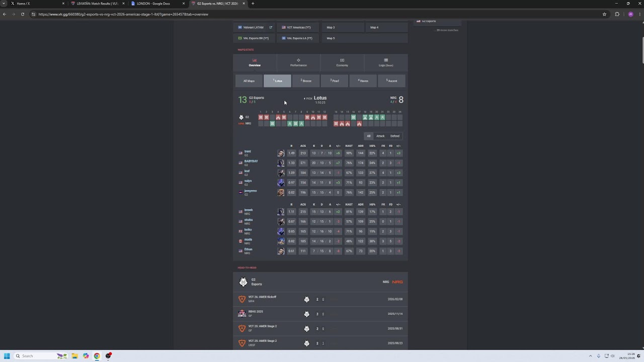Image resolution: width=644 pixels, height=362 pixels.
Task: Click Ethan's agent portrait icon
Action: [x=281, y=251]
